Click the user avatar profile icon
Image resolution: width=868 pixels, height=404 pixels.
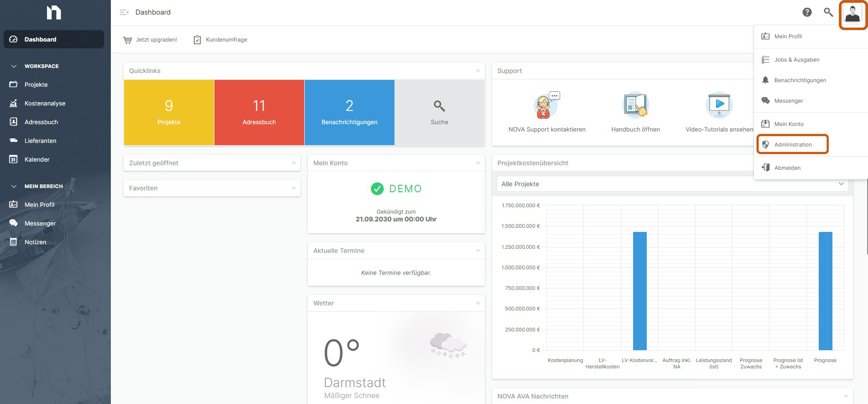click(852, 14)
